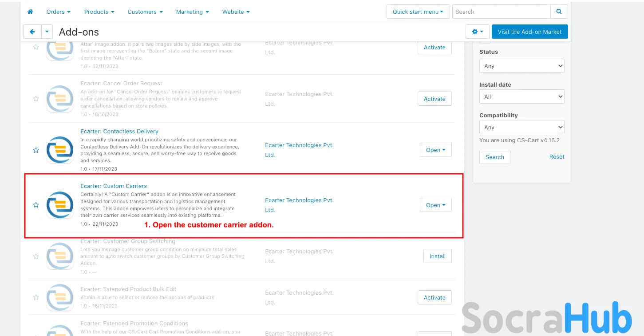
Task: Open the Ecarter: Contactless Delivery title link
Action: coord(119,131)
